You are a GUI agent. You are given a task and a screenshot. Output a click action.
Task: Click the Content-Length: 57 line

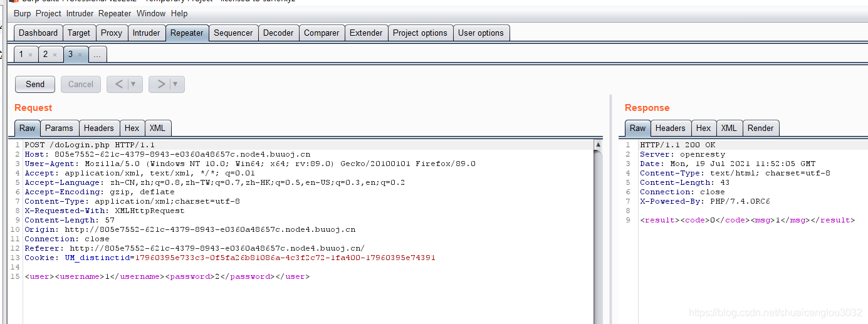coord(70,220)
